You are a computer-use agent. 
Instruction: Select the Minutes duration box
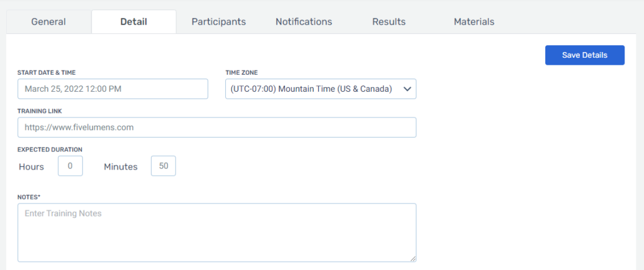pyautogui.click(x=164, y=166)
